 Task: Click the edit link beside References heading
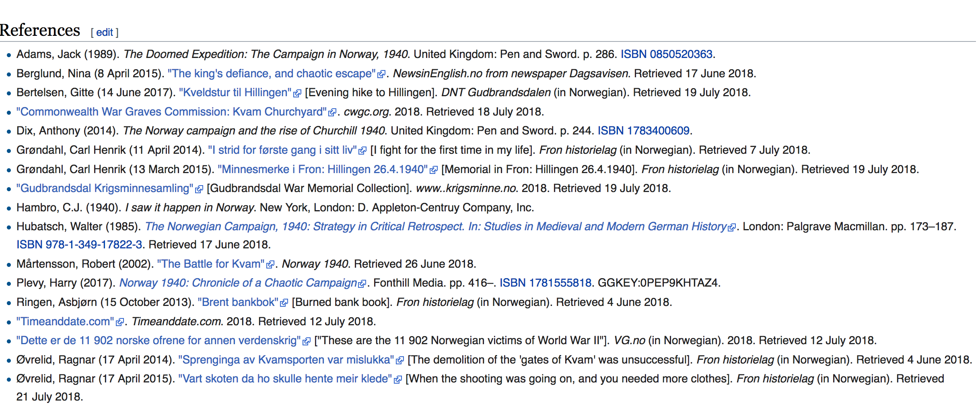(104, 33)
